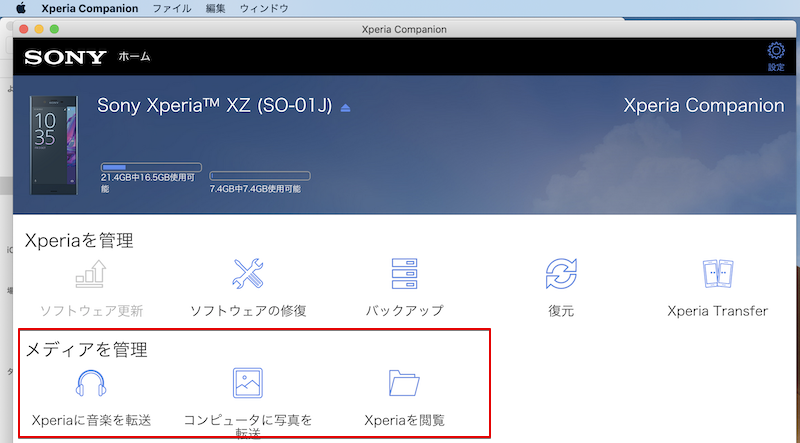The image size is (800, 443).
Task: Eject the device with the eject arrow
Action: click(x=346, y=107)
